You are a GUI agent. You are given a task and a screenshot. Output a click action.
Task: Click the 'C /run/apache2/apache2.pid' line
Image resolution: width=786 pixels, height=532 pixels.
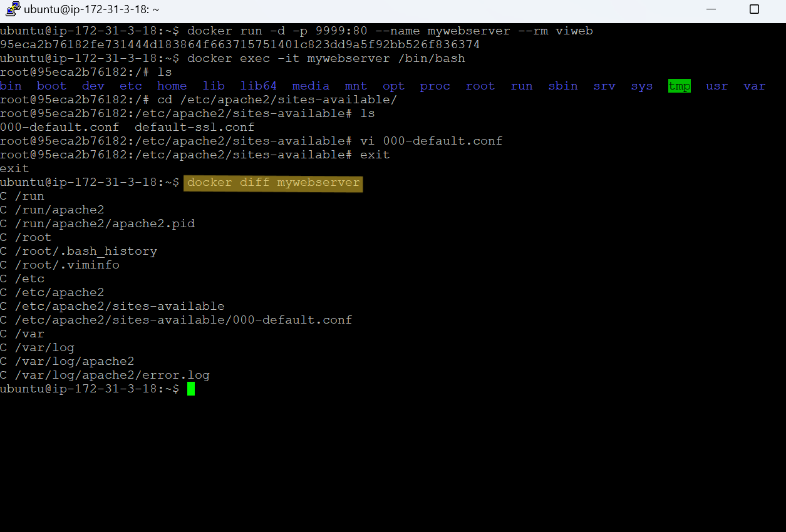click(x=97, y=224)
